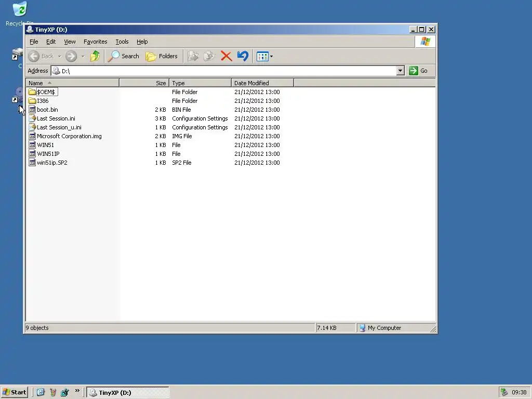Click the Go button
Viewport: 532px width, 399px height.
point(418,71)
